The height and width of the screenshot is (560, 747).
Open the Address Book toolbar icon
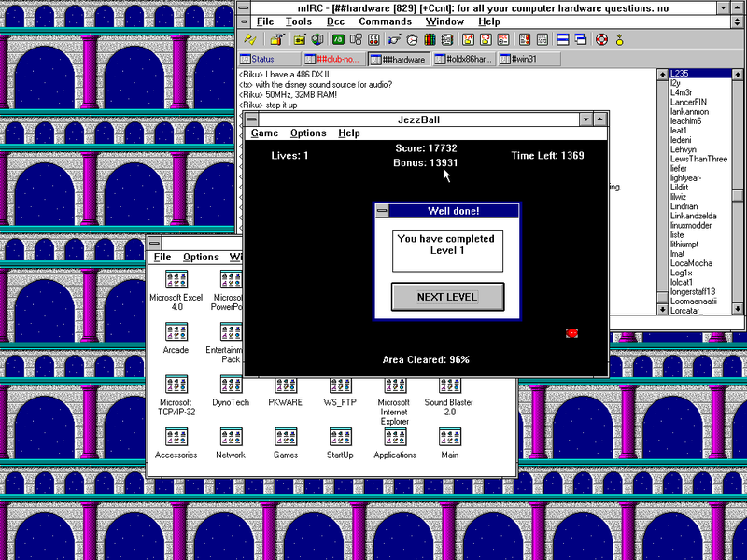447,40
